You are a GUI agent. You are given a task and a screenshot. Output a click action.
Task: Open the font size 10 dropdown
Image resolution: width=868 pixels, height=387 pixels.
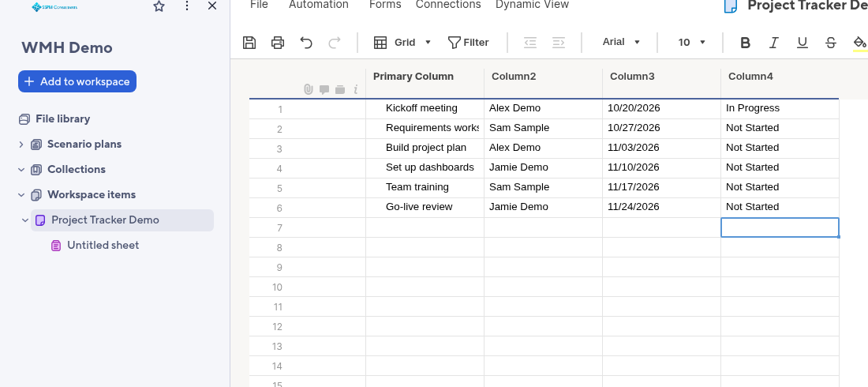click(x=692, y=42)
